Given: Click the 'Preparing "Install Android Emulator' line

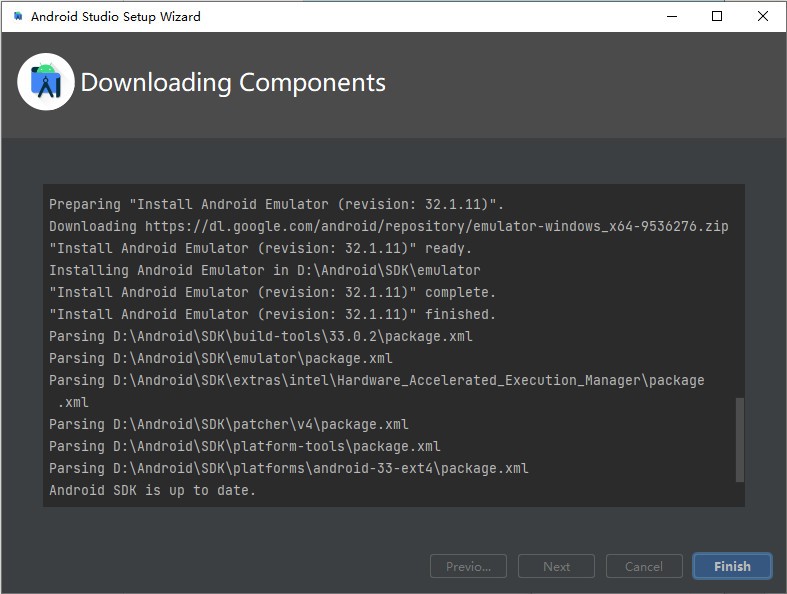Looking at the screenshot, I should 276,204.
